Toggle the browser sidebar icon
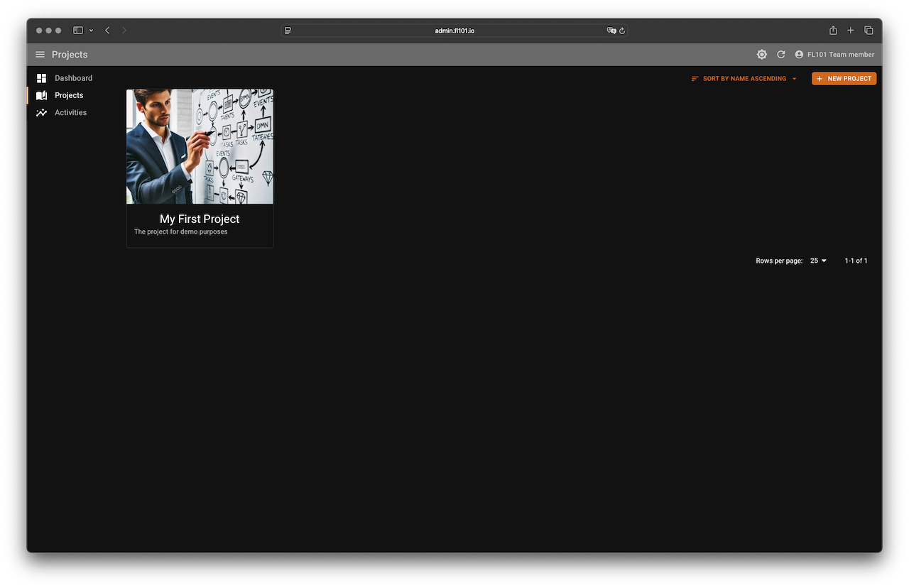Screen dimensions: 909x588 click(78, 31)
